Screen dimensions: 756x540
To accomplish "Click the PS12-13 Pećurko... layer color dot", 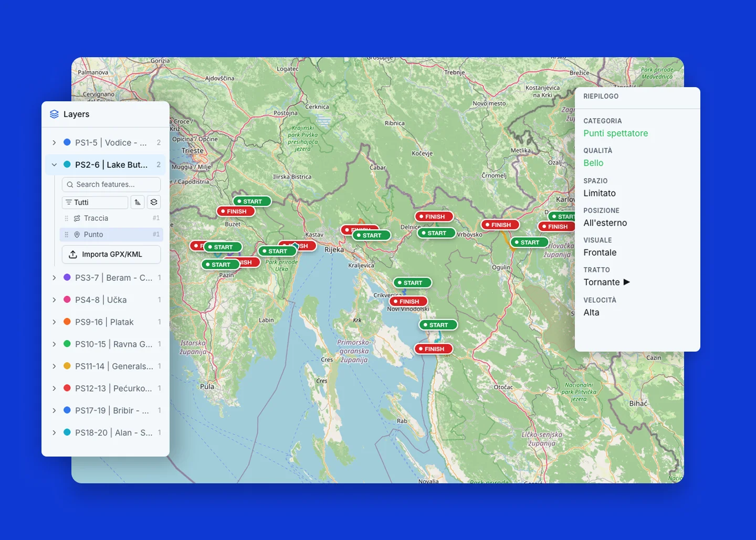I will click(x=67, y=388).
